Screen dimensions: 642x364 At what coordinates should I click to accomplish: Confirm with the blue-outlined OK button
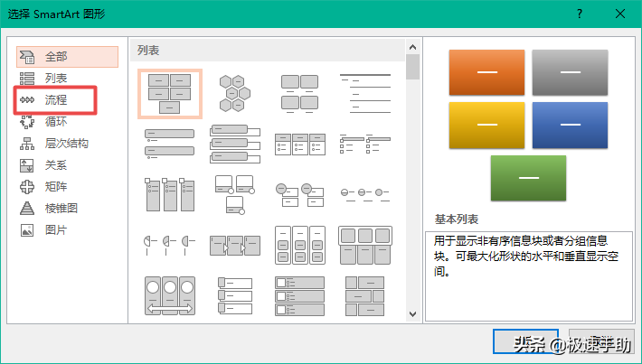[525, 341]
